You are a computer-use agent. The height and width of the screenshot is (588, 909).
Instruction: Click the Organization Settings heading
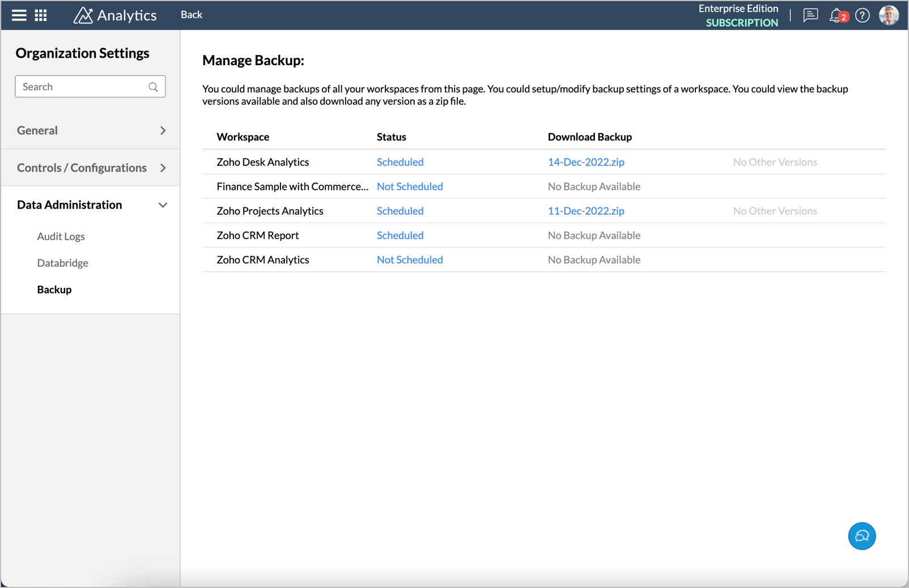83,53
